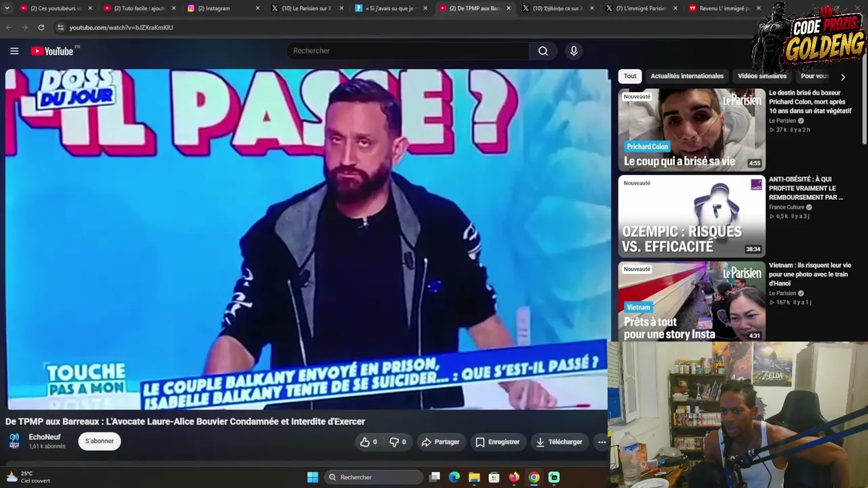Go forward in browser history
Viewport: 868px width, 488px height.
click(24, 27)
